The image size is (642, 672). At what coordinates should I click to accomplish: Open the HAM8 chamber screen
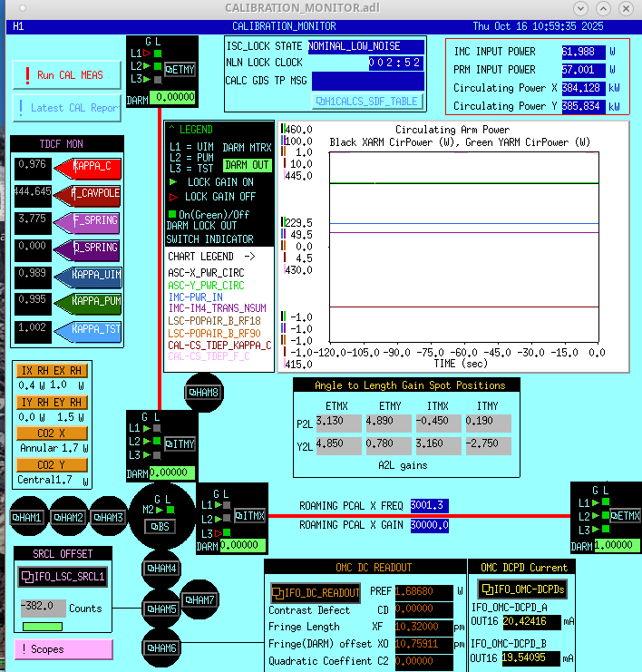(202, 392)
